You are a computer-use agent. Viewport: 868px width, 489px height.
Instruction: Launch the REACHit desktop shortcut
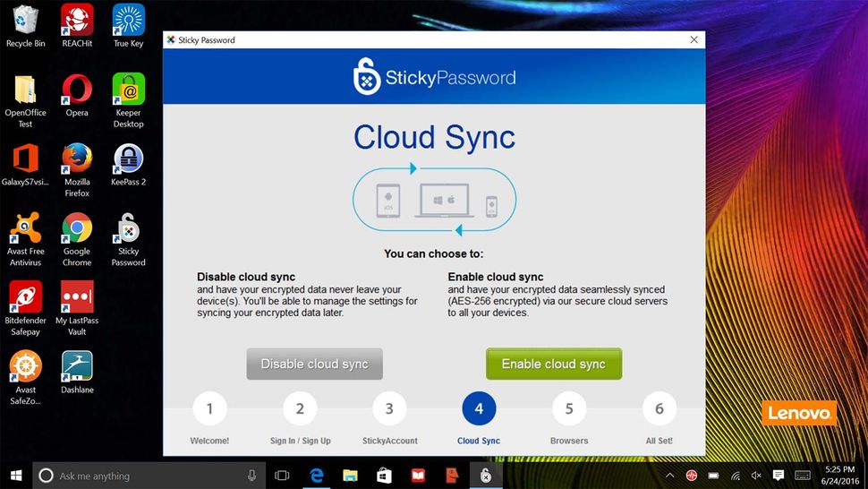point(77,26)
